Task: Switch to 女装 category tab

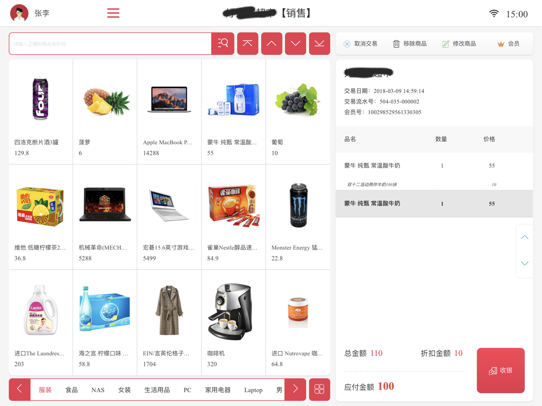Action: click(x=124, y=390)
